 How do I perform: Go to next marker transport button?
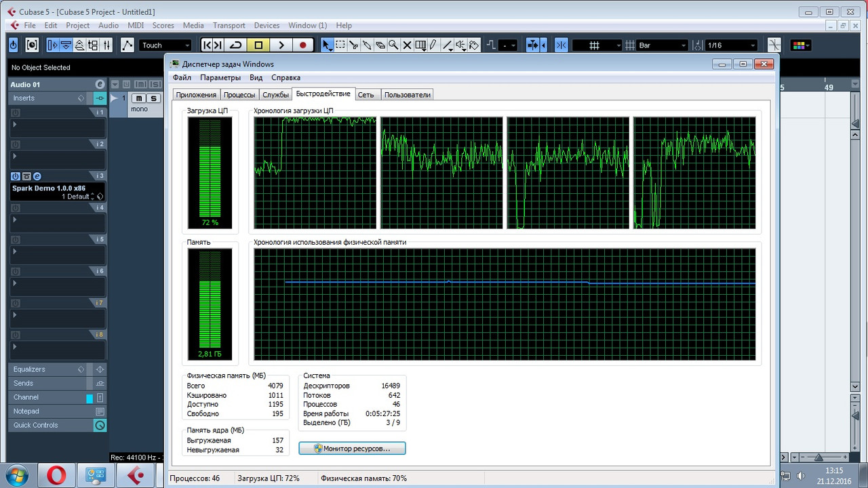point(218,45)
